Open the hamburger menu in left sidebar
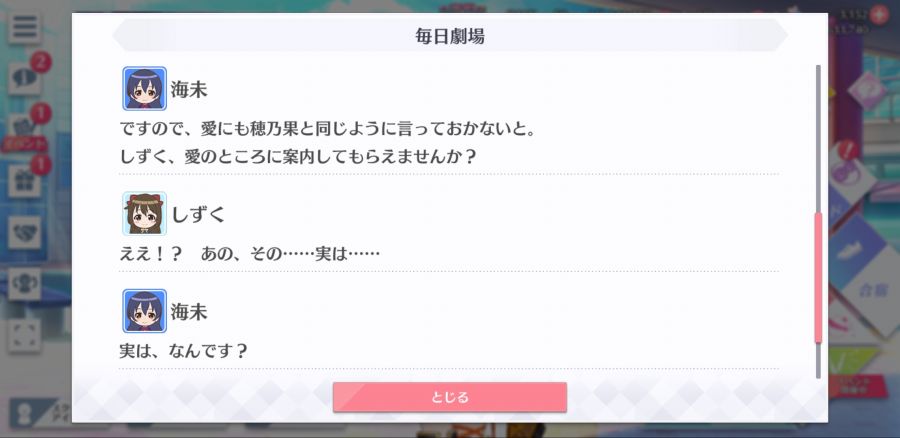Screen dimensions: 900x438 coord(24,28)
